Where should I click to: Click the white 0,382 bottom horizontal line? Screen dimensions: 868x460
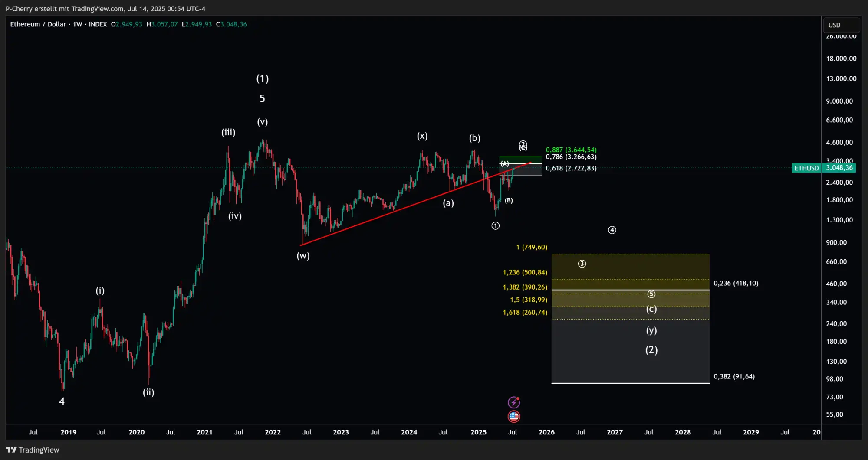630,383
